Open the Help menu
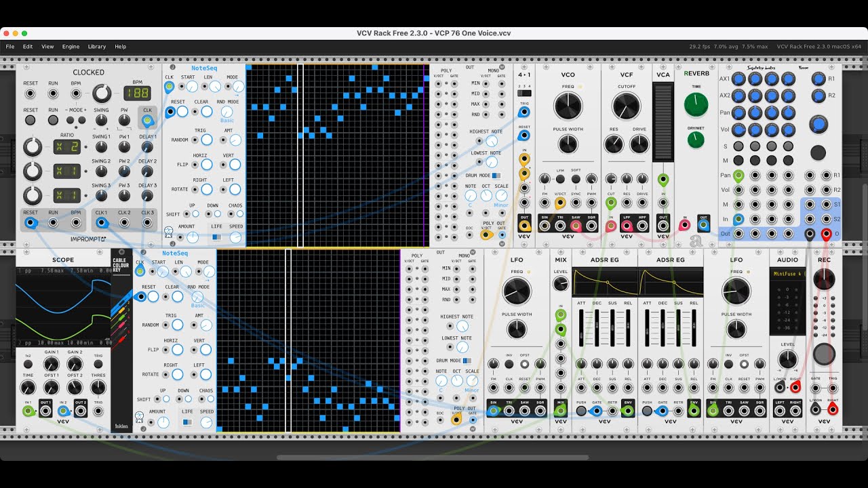Viewport: 868px width, 488px height. [x=120, y=47]
